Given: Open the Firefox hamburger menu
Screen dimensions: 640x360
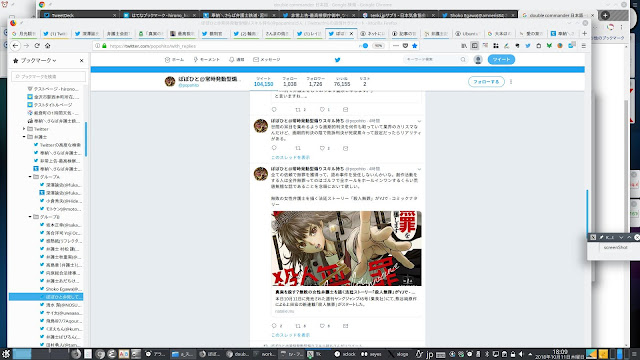Looking at the screenshot, I should 584,46.
